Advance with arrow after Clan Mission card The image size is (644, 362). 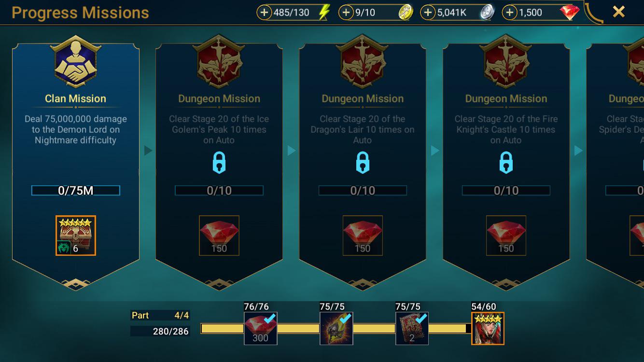[148, 151]
